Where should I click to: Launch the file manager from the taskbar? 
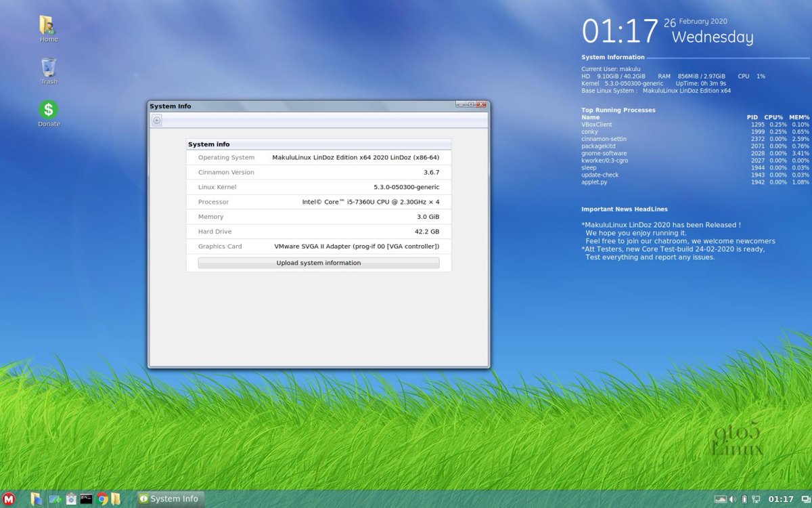point(36,499)
